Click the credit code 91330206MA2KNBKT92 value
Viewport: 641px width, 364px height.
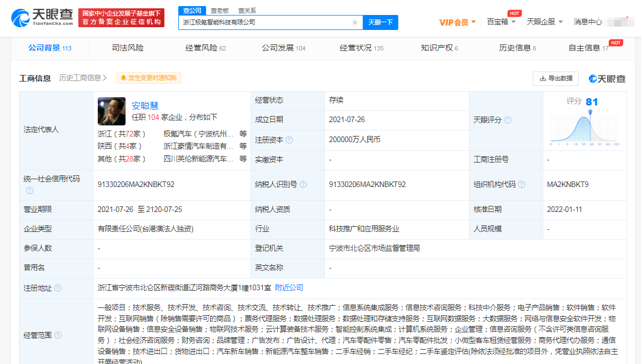(x=136, y=184)
